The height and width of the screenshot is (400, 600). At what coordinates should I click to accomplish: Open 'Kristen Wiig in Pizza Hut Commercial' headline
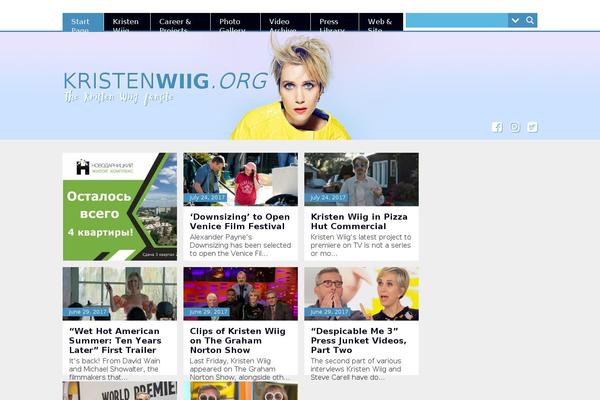click(359, 222)
